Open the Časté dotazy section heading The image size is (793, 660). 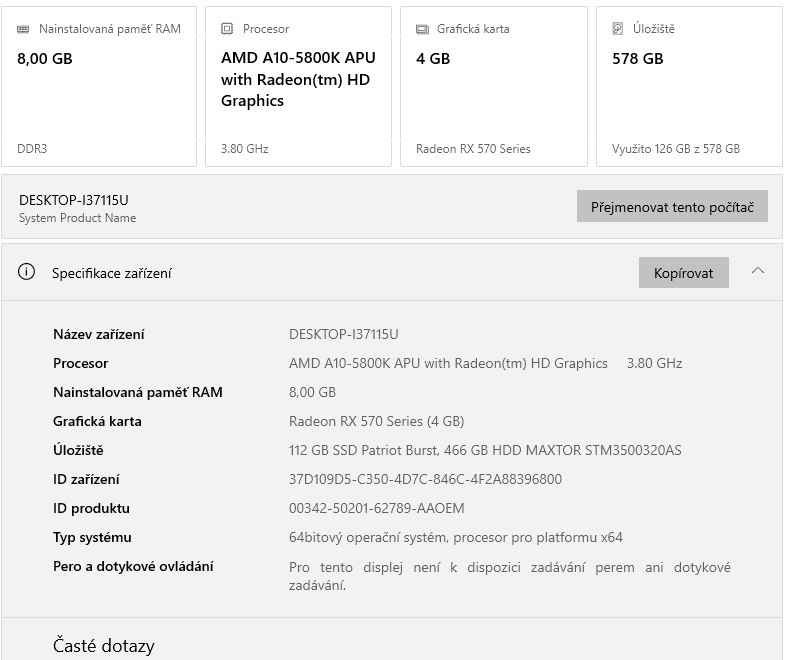click(104, 646)
